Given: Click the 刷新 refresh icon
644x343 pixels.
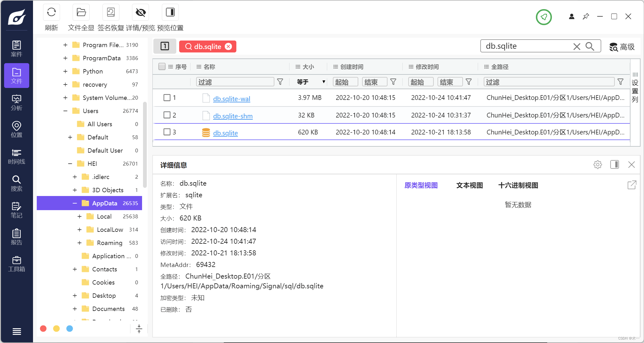Looking at the screenshot, I should [x=51, y=13].
